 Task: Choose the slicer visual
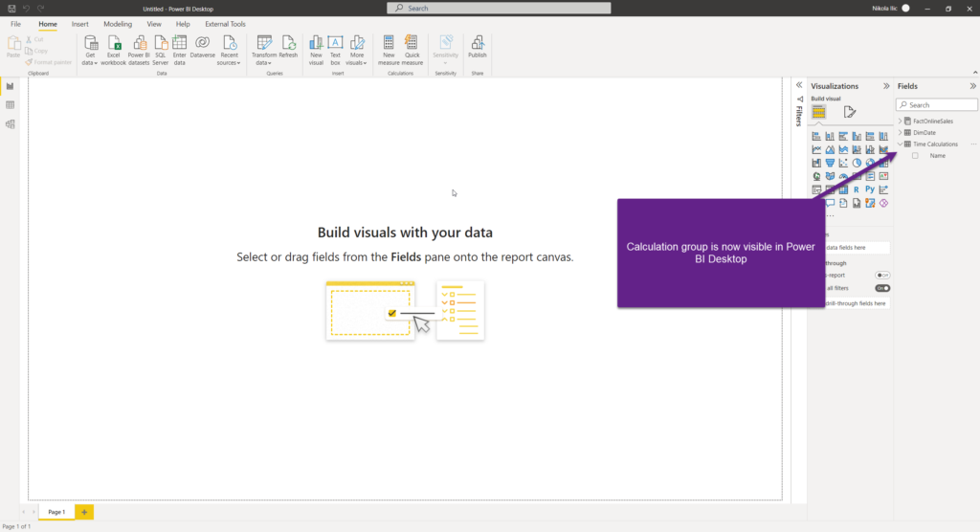[816, 189]
